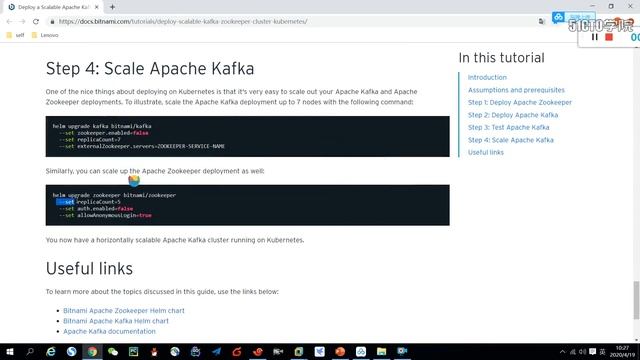Click the Step 4: Scale Apache Kafka heading
The image size is (640, 360).
[150, 69]
